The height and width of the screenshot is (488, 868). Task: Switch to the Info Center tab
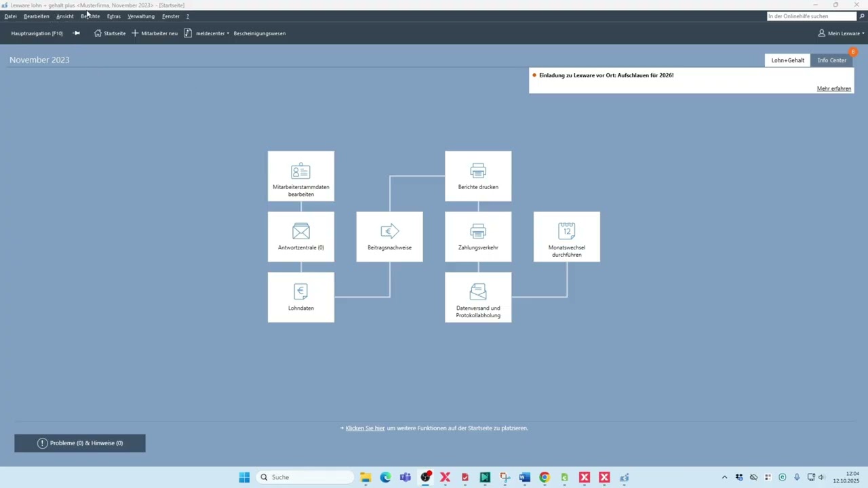(832, 60)
